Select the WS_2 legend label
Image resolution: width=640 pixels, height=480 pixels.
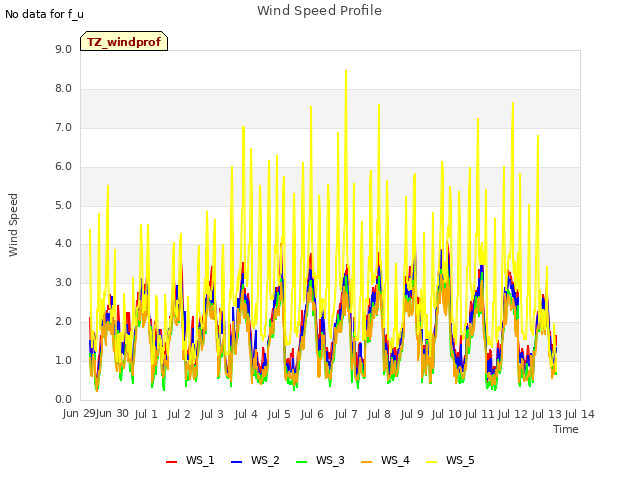(265, 460)
